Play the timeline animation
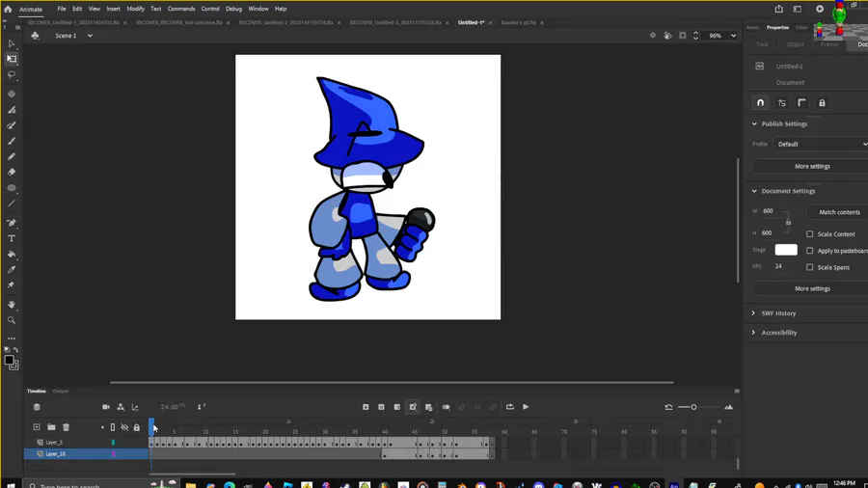The height and width of the screenshot is (488, 868). [526, 407]
